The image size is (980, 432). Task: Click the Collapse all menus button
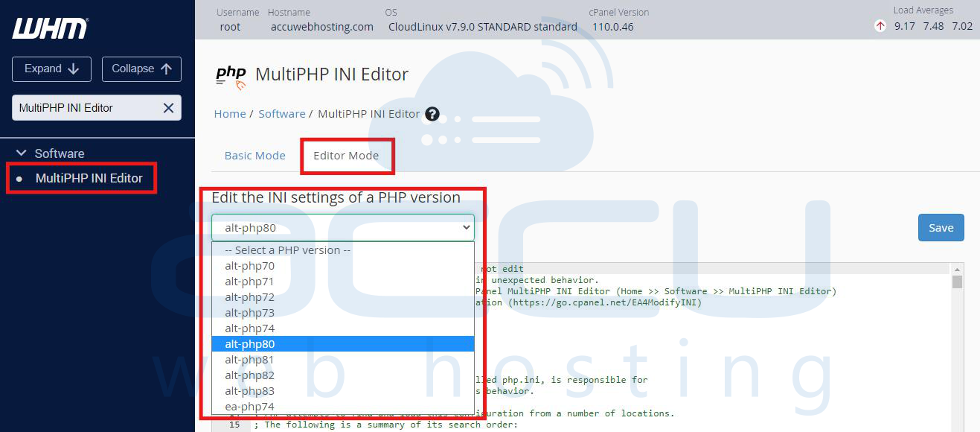(141, 69)
